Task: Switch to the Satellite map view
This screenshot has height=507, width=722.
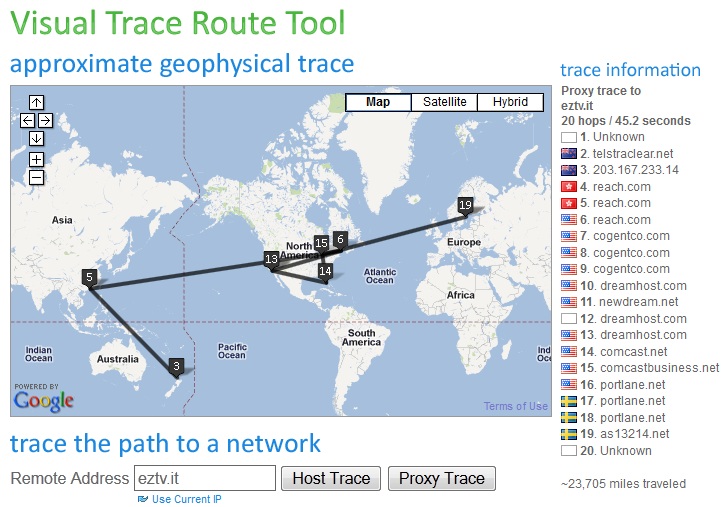Action: 444,102
